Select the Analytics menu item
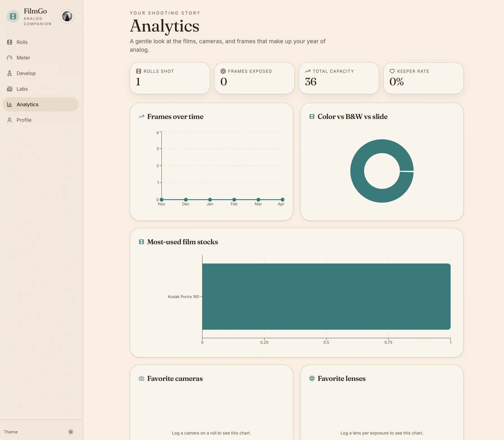Screen dimensions: 504x440 [41, 104]
